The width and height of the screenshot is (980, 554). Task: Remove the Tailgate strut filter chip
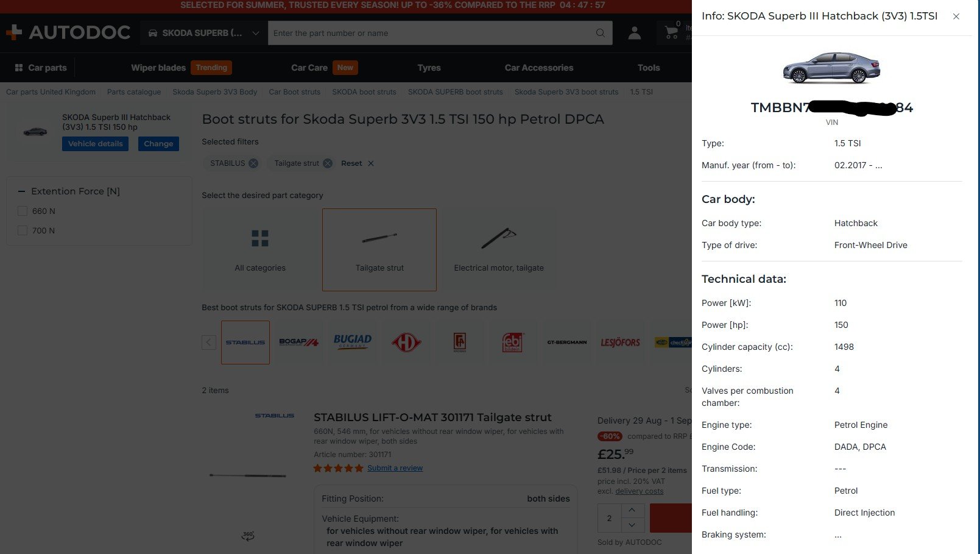[328, 163]
